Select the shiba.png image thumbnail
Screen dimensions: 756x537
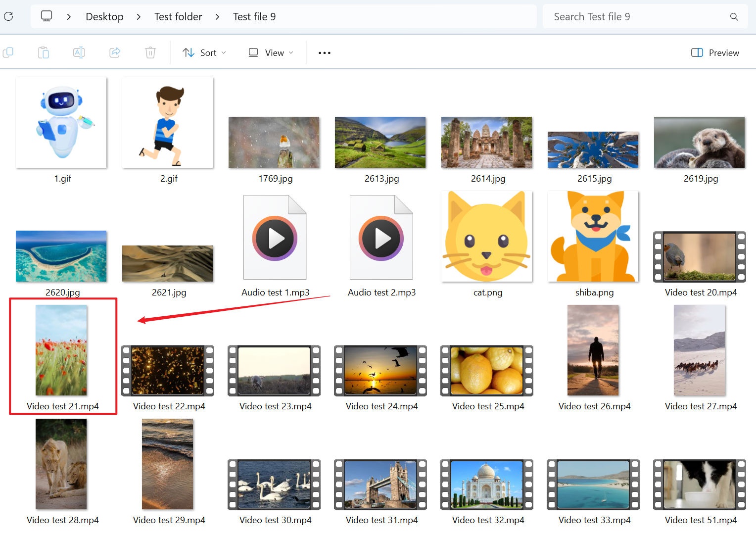click(593, 238)
